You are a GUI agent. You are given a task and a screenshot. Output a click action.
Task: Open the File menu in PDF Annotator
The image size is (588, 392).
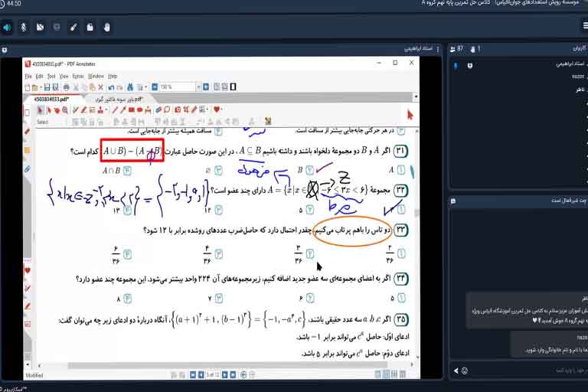28,77
